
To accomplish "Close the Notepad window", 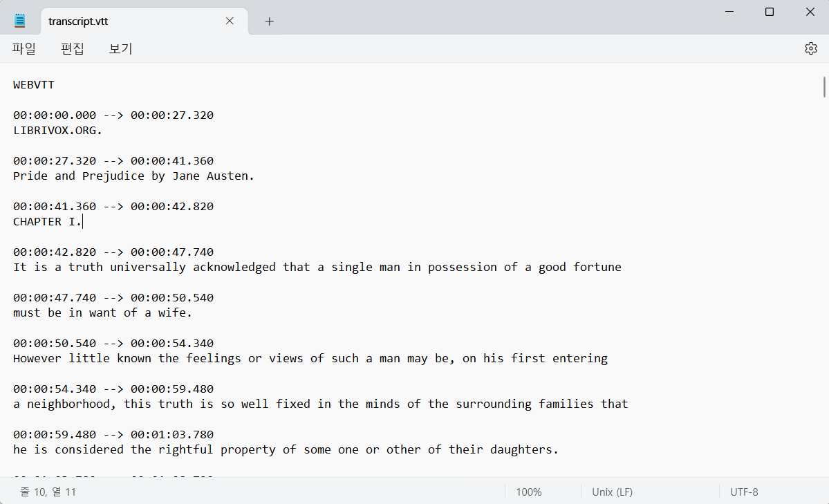I will 810,12.
